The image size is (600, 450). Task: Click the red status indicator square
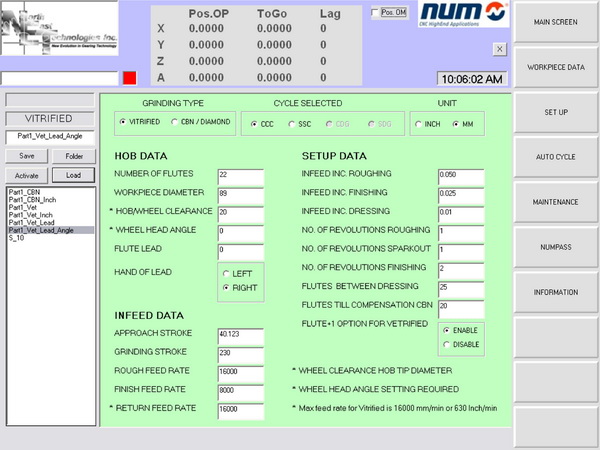pyautogui.click(x=129, y=78)
